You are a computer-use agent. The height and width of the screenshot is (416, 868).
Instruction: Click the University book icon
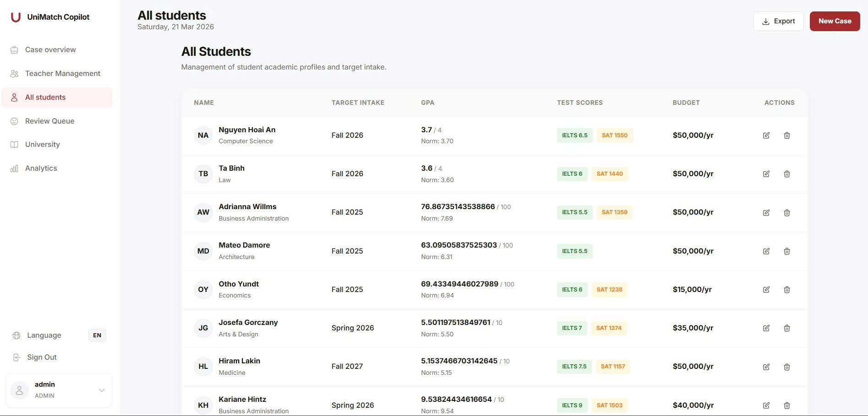(x=14, y=145)
